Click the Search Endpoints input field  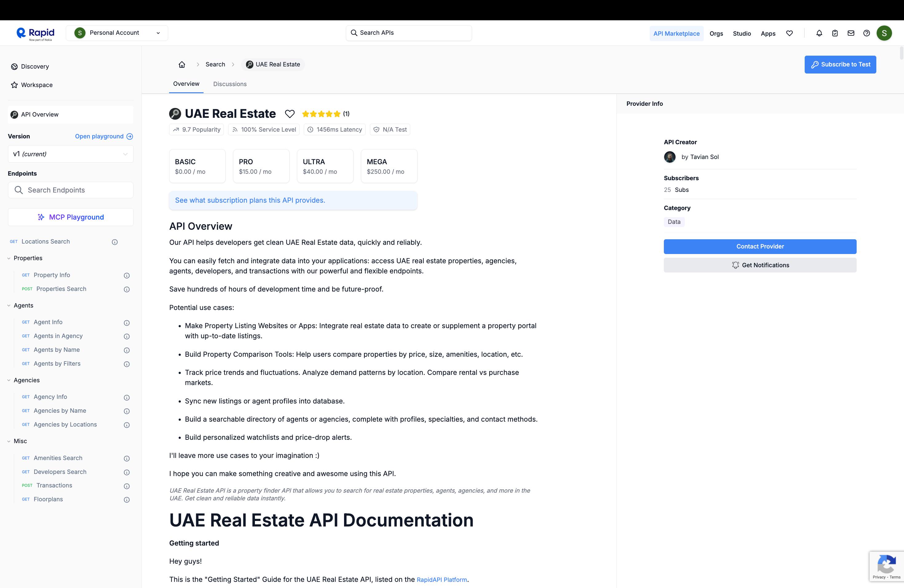pos(71,190)
